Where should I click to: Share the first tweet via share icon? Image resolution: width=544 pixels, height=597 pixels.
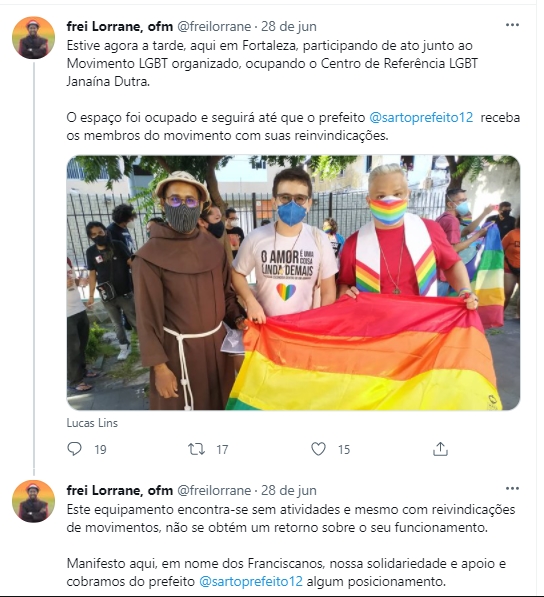pos(440,449)
